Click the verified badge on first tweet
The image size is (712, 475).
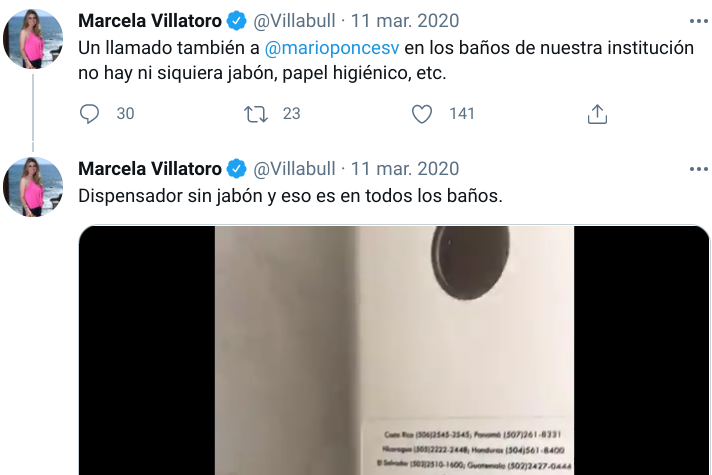click(237, 21)
